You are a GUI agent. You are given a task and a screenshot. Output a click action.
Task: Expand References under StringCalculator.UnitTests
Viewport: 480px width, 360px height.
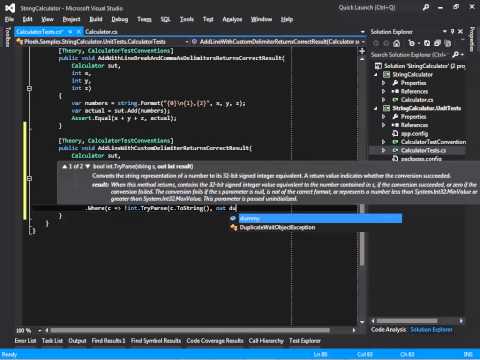[383, 125]
